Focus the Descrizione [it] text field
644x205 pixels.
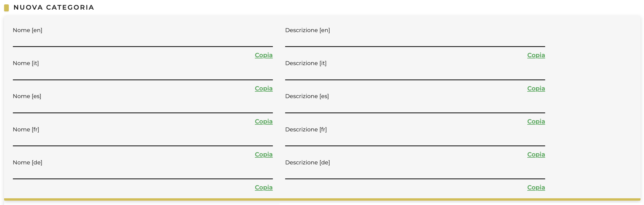[415, 74]
